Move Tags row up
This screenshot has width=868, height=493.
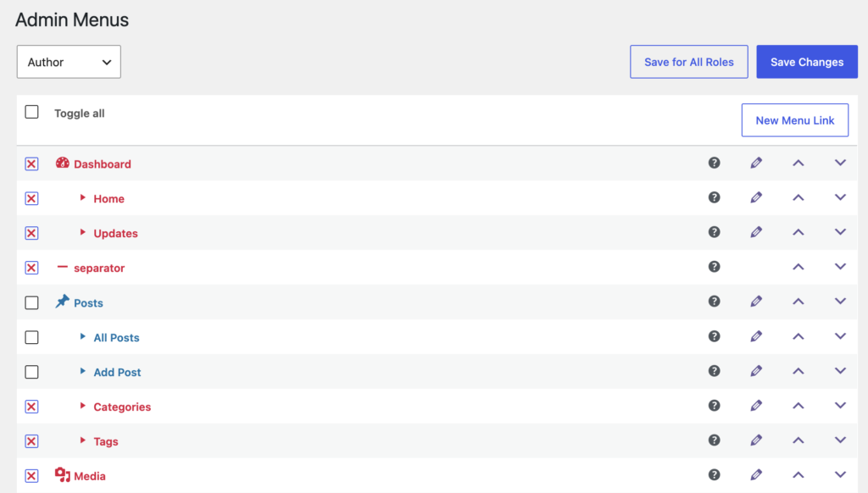click(x=798, y=440)
